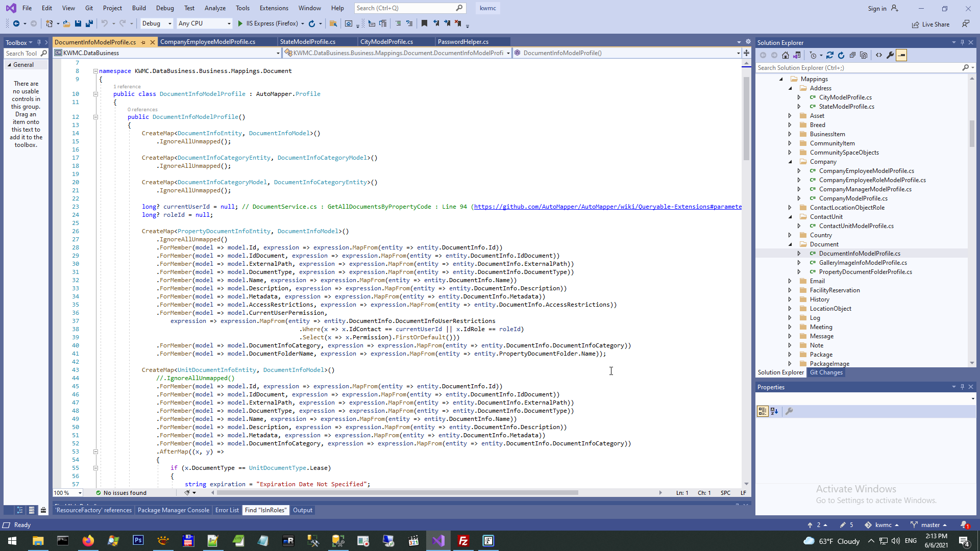Open Properties wrench icon in Solution Explorer
Viewport: 980px width, 551px height.
pyautogui.click(x=890, y=55)
